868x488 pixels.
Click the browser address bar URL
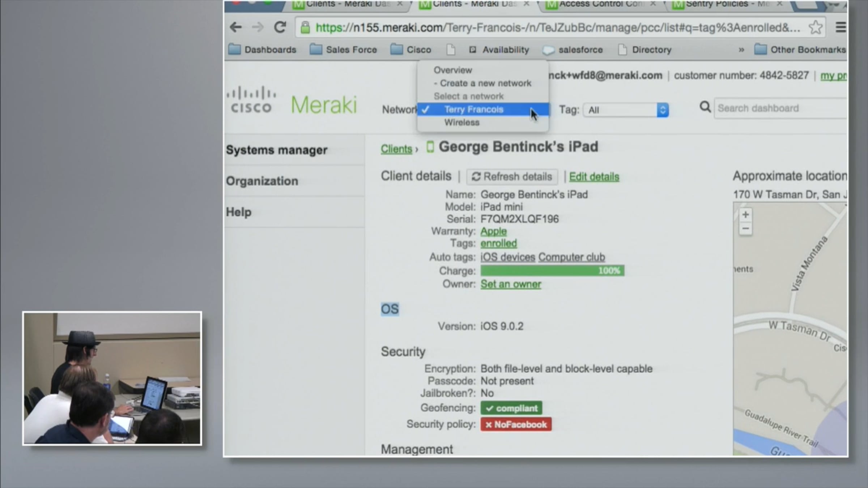click(x=558, y=27)
